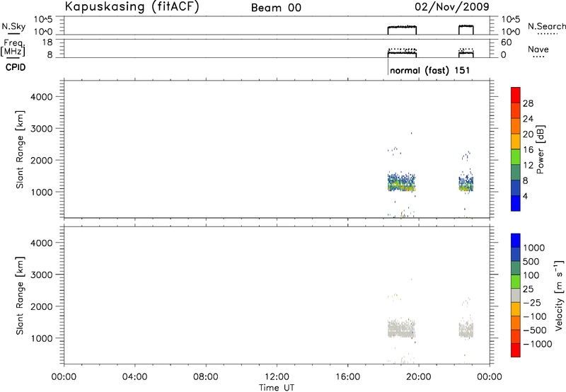Click the 'Nave' legend label
The image size is (566, 392).
pyautogui.click(x=538, y=50)
